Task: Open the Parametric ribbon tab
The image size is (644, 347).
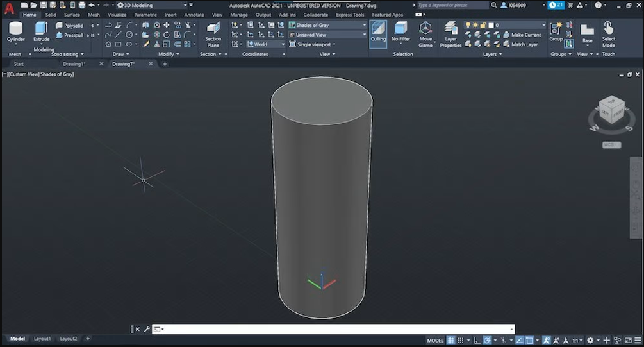Action: pos(145,15)
